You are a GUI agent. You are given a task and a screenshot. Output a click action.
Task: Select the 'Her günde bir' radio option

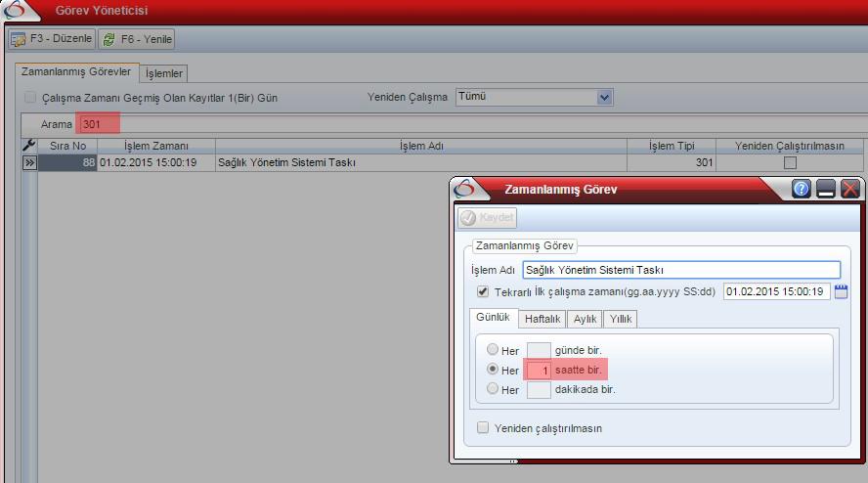(493, 349)
